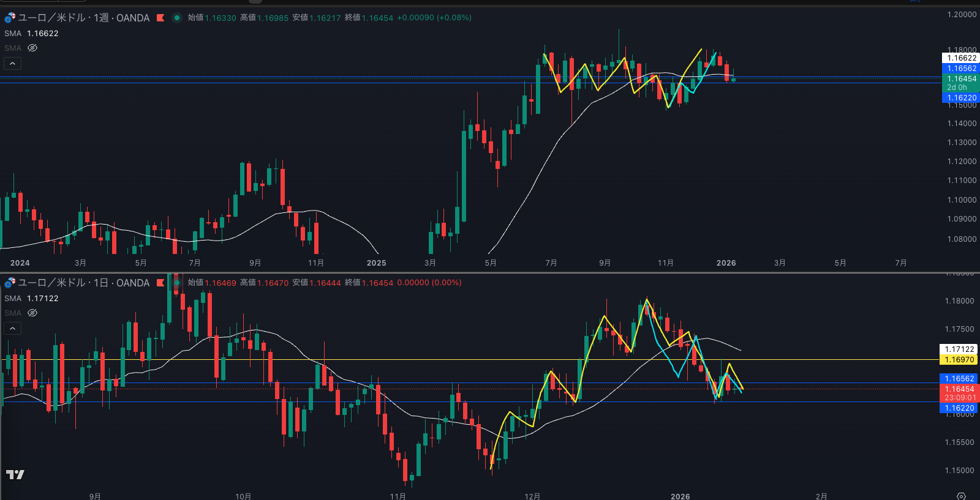The image size is (980, 500).
Task: Click blue 1.16220 price label on daily chart
Action: pos(959,408)
